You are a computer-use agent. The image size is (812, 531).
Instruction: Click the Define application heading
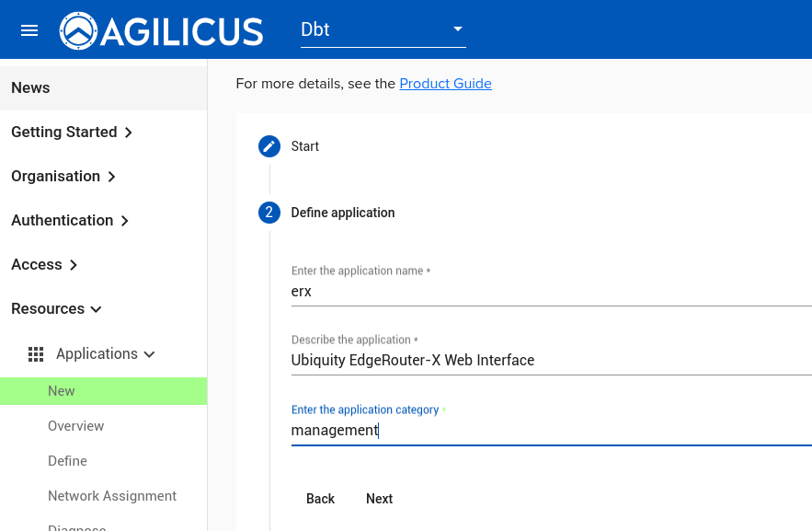pos(343,213)
